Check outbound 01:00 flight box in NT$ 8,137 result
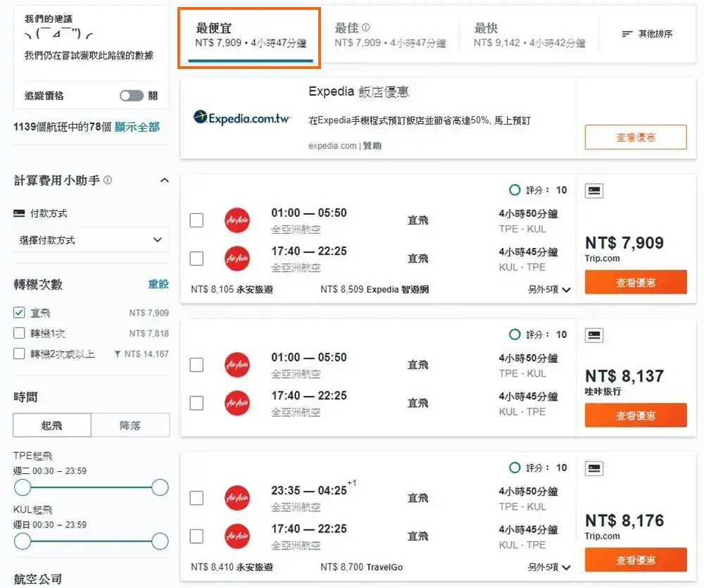The image size is (704, 588). [196, 365]
